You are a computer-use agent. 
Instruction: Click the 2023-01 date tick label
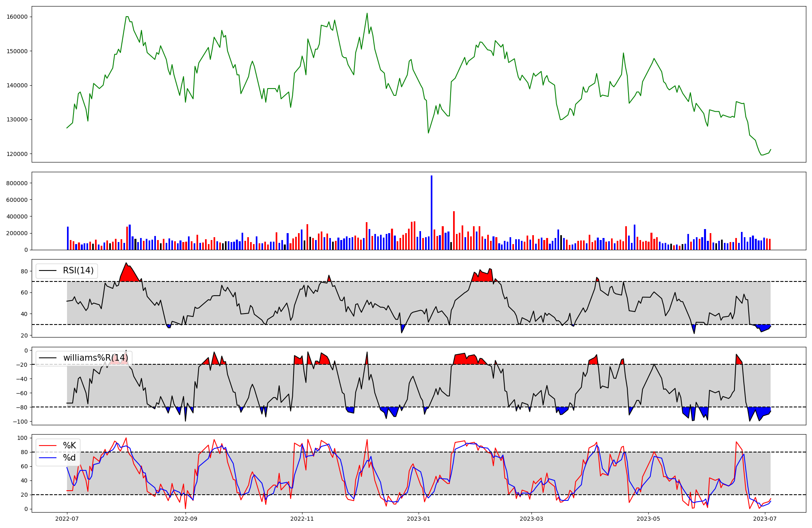(419, 519)
